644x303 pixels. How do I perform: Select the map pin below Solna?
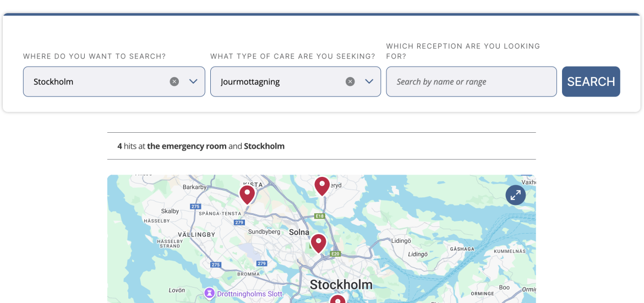coord(318,244)
